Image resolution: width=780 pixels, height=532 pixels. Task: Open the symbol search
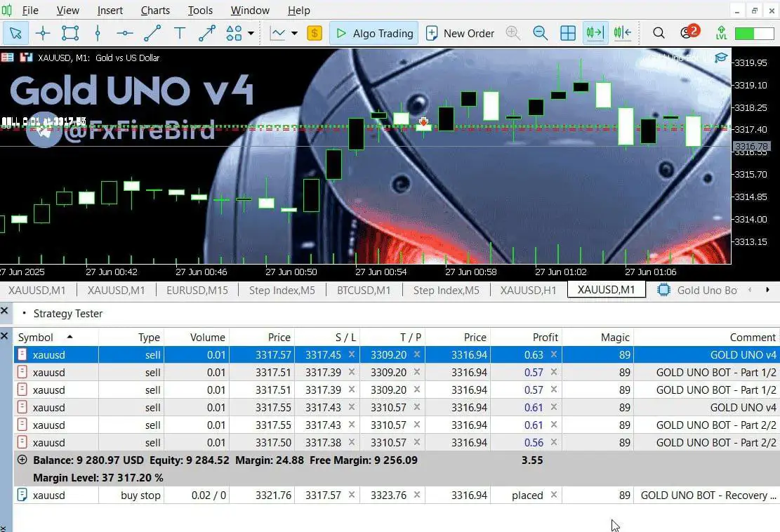659,33
